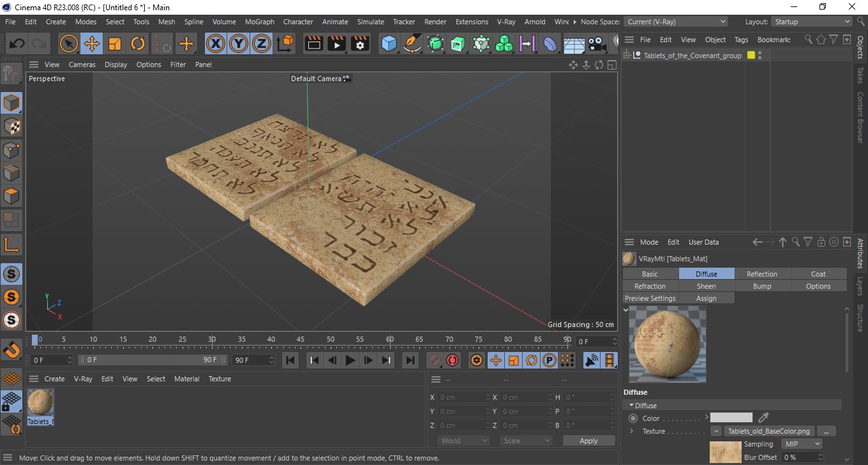Click the Diffuse color swatch
This screenshot has width=868, height=465.
731,418
